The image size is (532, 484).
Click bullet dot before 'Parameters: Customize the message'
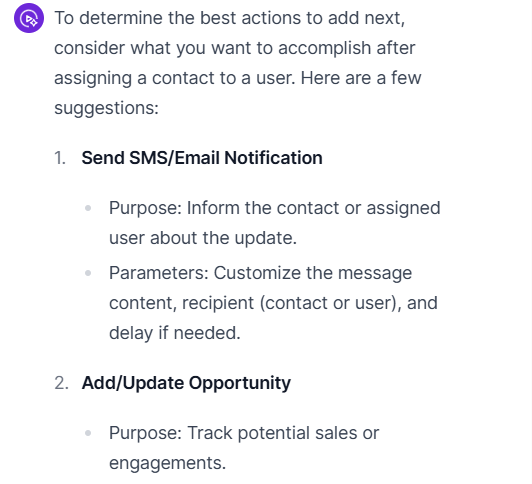click(x=88, y=273)
